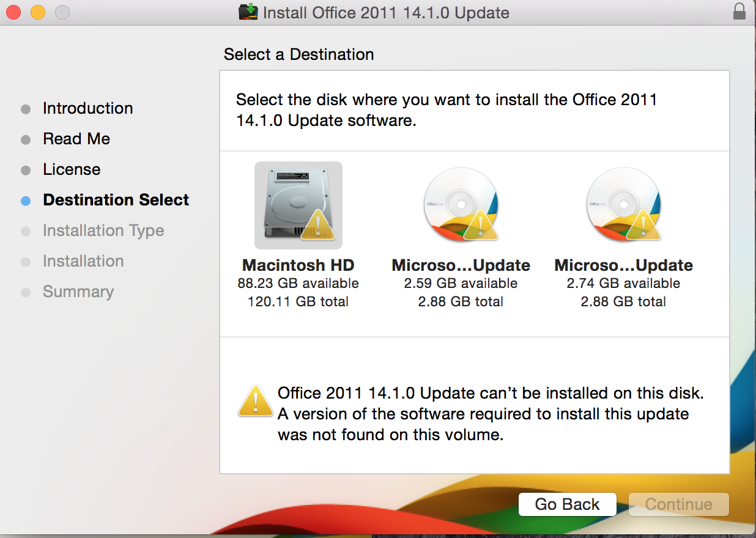
Task: Click the yellow warning icon beside error message
Action: click(255, 401)
